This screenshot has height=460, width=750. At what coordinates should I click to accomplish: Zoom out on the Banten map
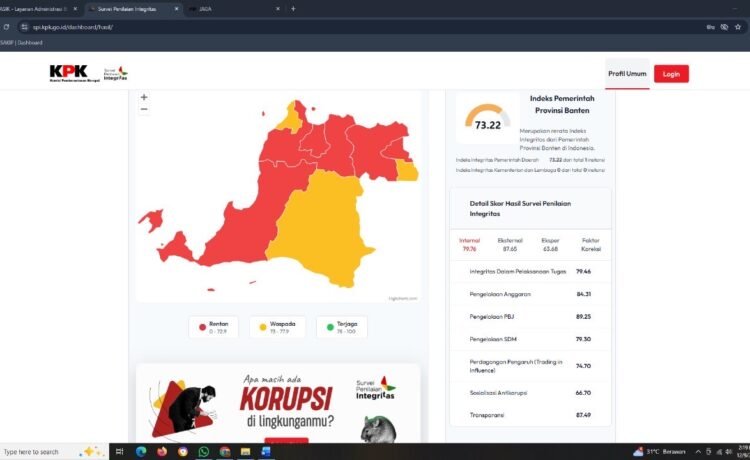click(x=144, y=109)
